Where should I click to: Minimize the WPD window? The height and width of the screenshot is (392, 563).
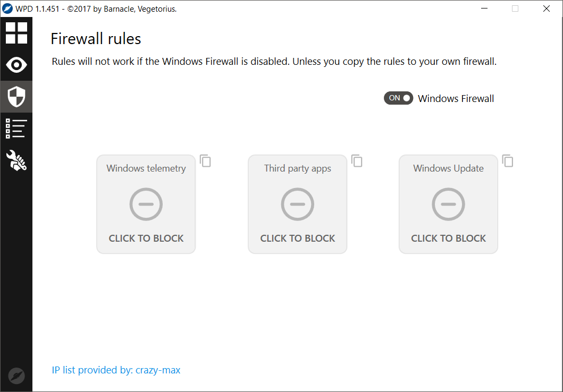(x=484, y=8)
